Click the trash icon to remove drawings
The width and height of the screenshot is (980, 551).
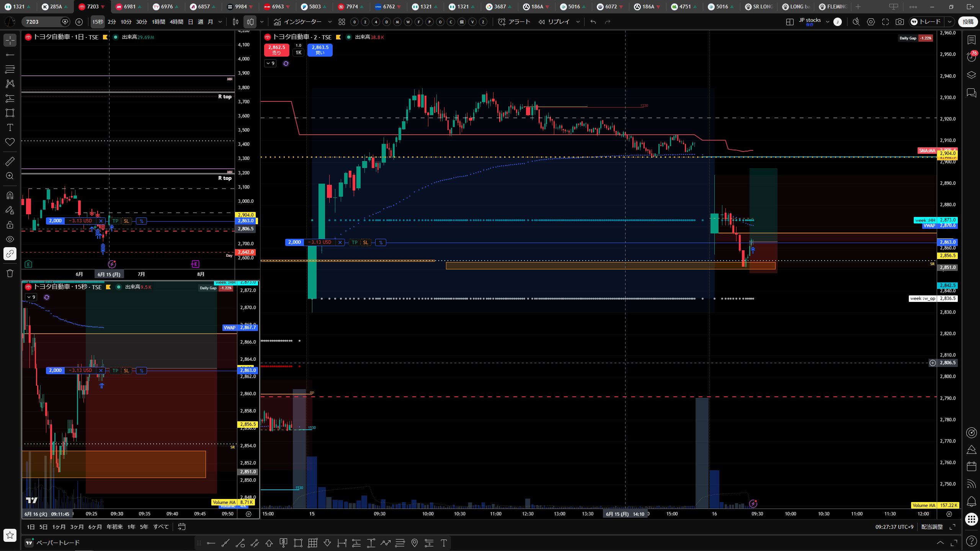click(x=10, y=273)
